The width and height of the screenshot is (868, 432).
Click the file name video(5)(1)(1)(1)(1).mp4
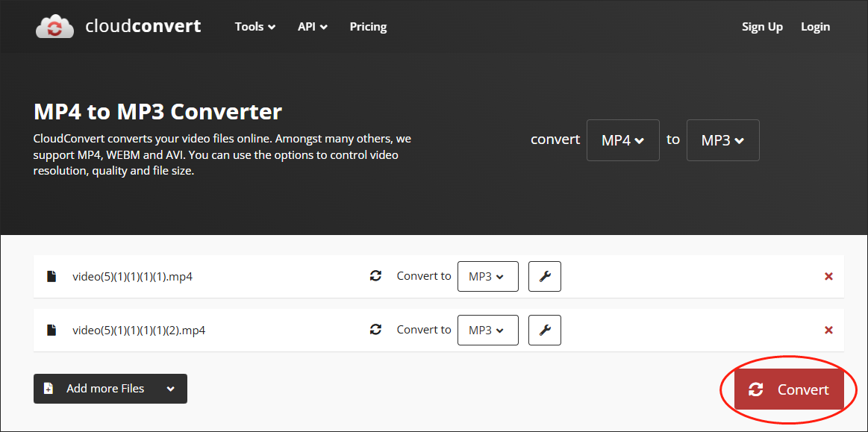click(133, 277)
